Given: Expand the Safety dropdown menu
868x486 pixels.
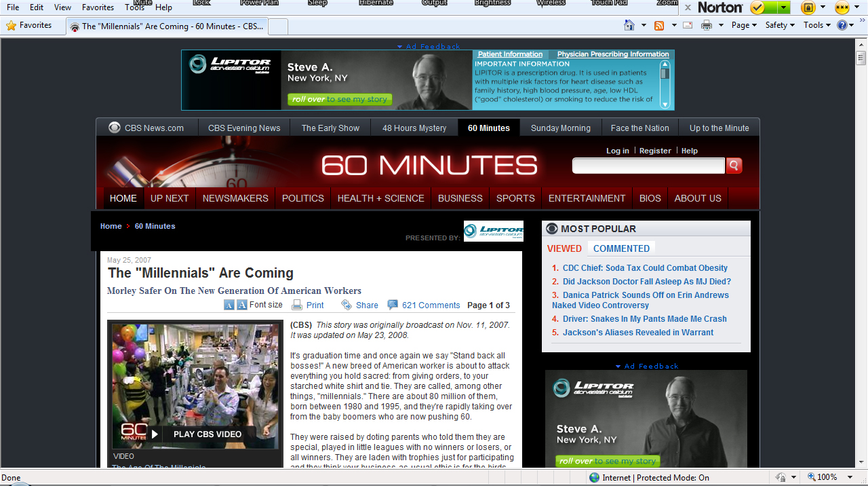Looking at the screenshot, I should coord(780,25).
